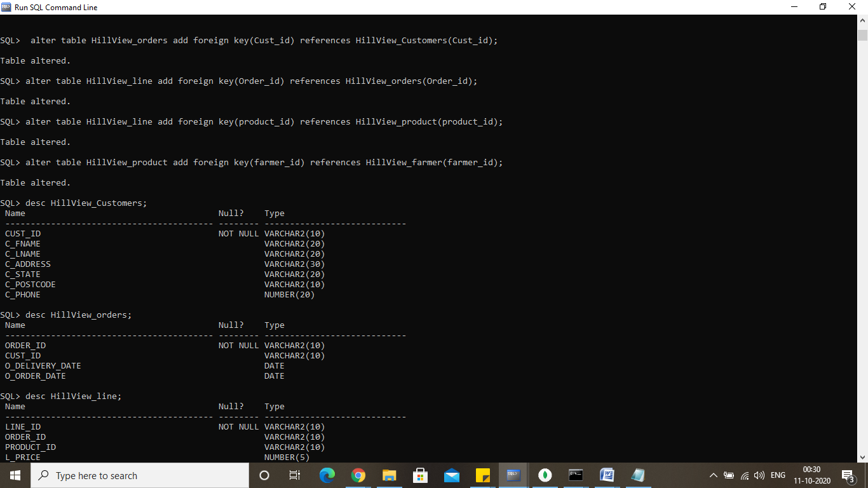
Task: Open the clock showing 00:30 11-10-2020
Action: click(811, 475)
